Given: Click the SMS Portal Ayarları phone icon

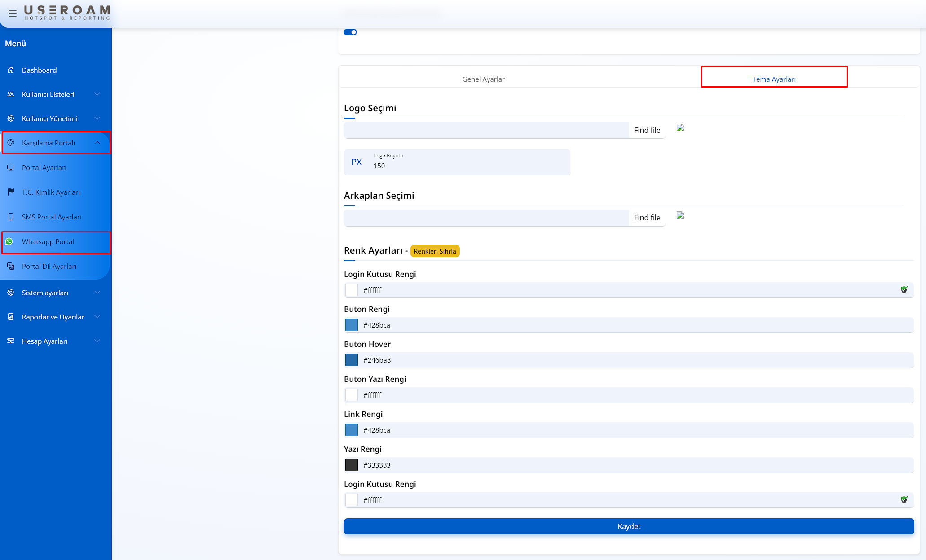Looking at the screenshot, I should [11, 217].
